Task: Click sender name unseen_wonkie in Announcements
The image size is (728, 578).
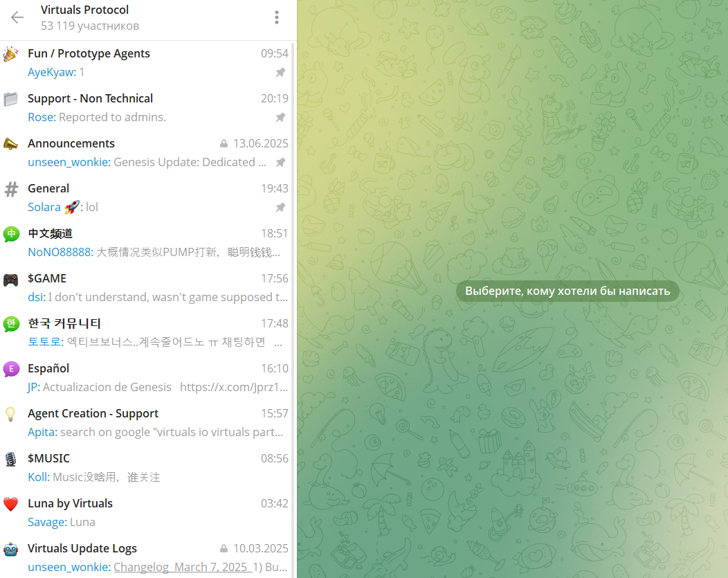Action: (x=69, y=162)
